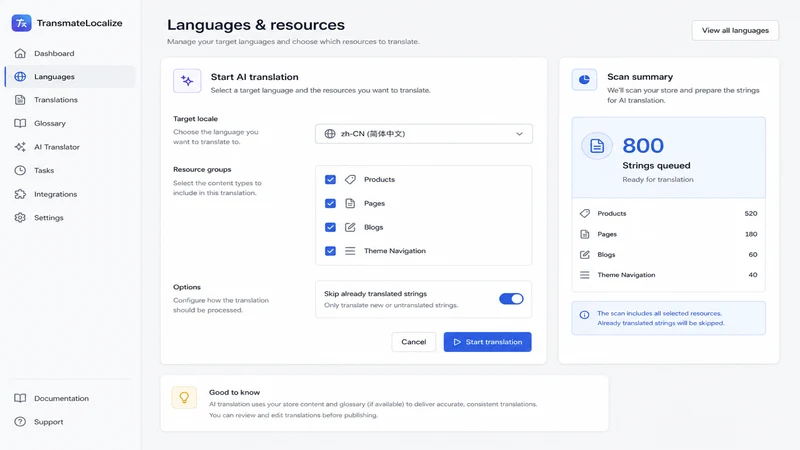Uncheck the Theme Navigation checkbox

tap(330, 251)
